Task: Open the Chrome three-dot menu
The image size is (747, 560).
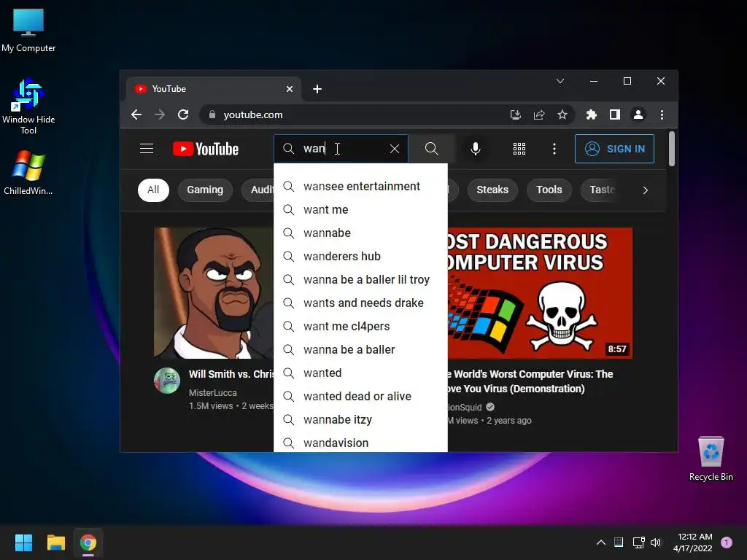Action: pos(662,114)
